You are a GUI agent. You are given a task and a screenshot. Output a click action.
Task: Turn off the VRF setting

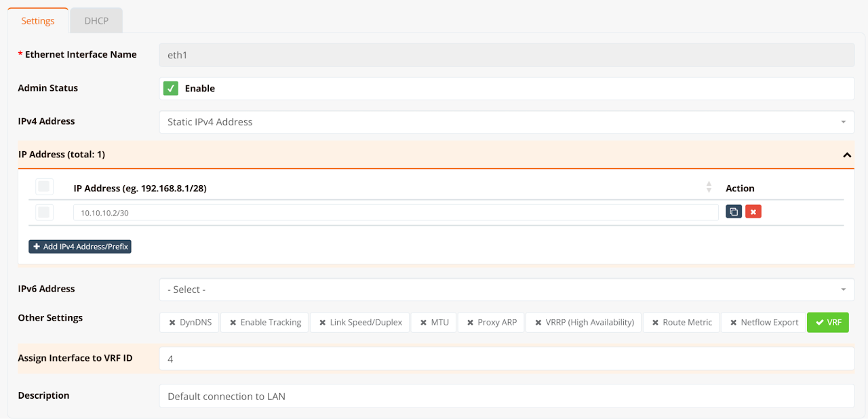pos(827,322)
